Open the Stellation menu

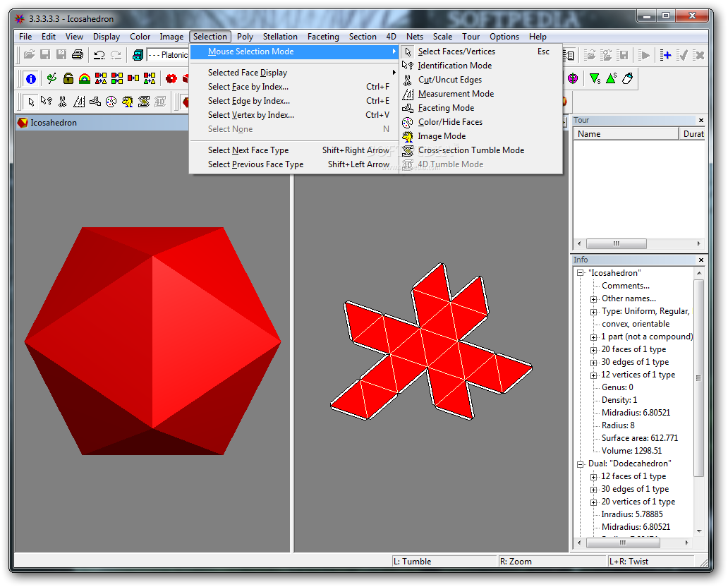point(280,37)
